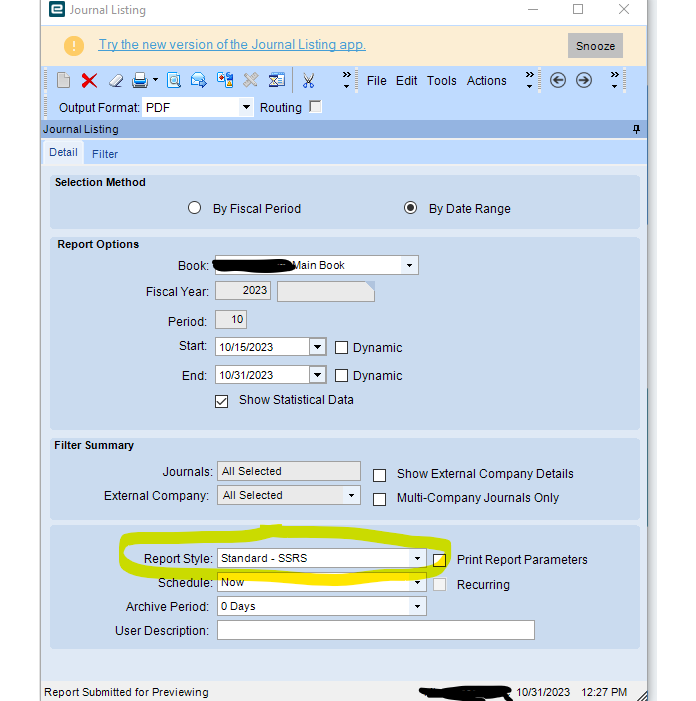Click the 12:27 PM status bar time

[604, 692]
